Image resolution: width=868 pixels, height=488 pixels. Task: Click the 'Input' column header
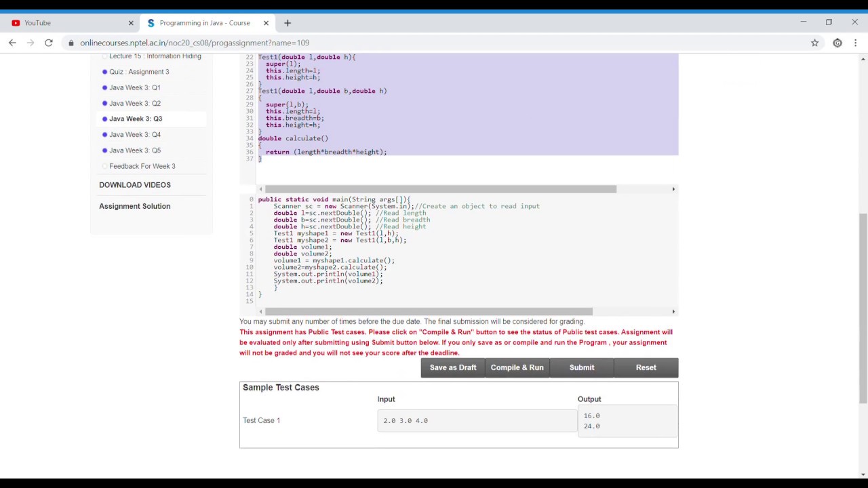point(386,399)
